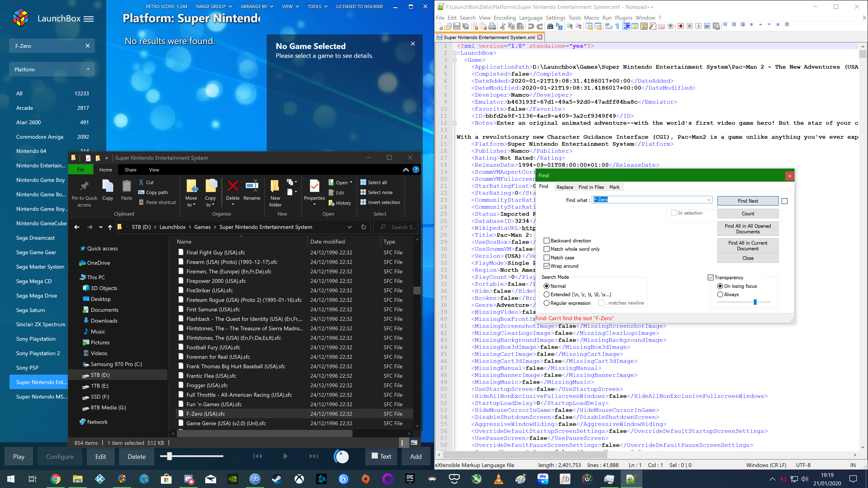Viewport: 868px width, 488px height.
Task: Click the Cut scissors icon in Notepad++ toolbar
Action: (502, 26)
